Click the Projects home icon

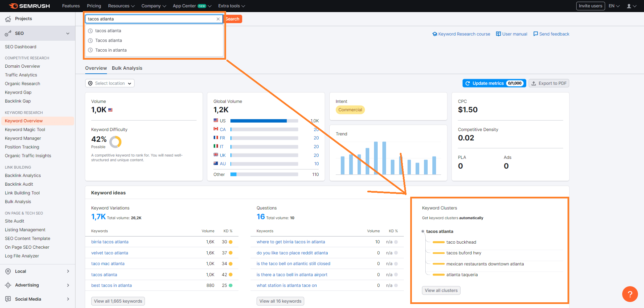[8, 19]
